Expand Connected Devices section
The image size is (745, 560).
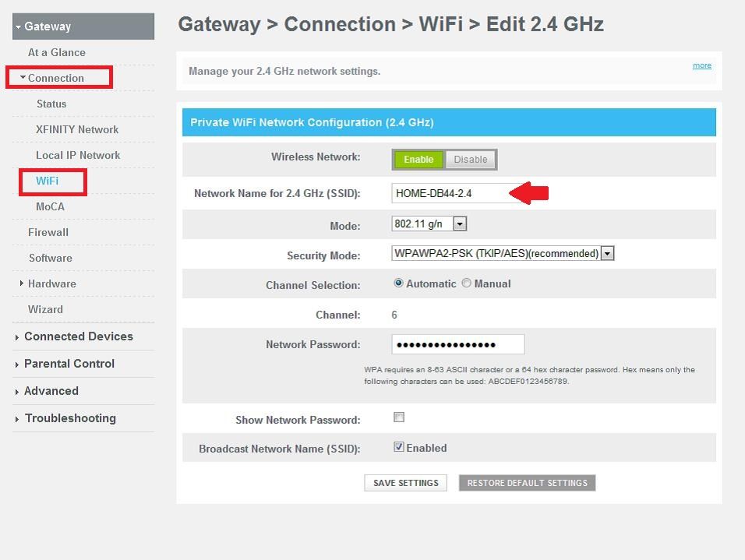[17, 337]
